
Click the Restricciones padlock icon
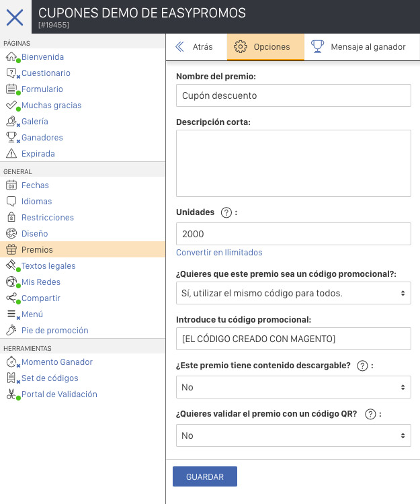(11, 217)
